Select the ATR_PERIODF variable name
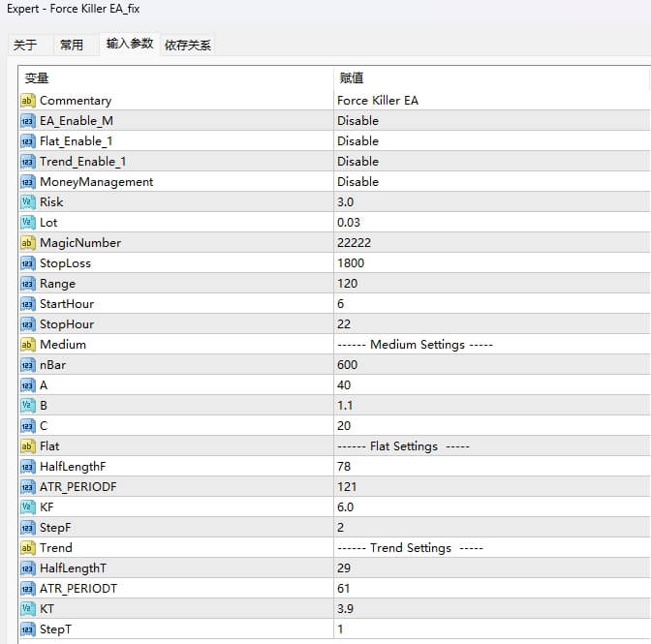651x644 pixels. pos(78,487)
